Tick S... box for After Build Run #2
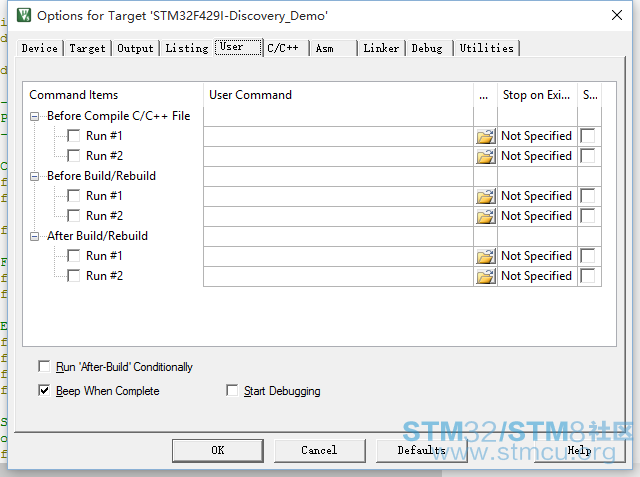 click(x=588, y=276)
